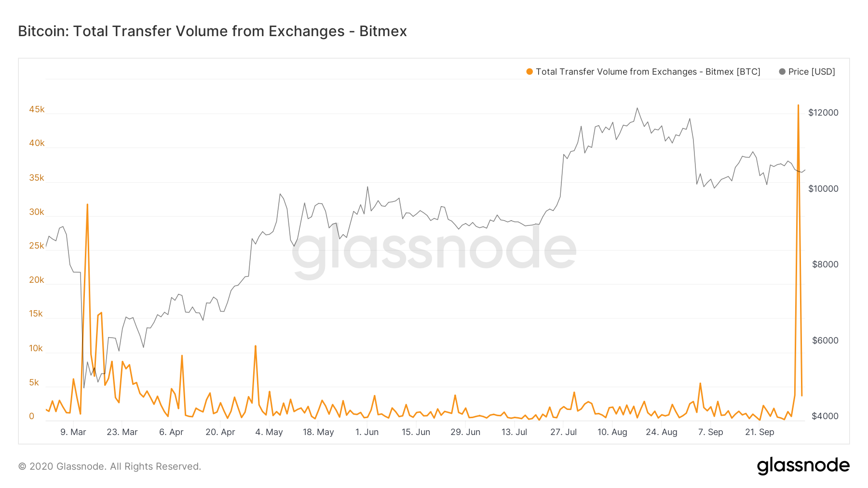Click the orange spike peak near 4. May

pos(256,346)
